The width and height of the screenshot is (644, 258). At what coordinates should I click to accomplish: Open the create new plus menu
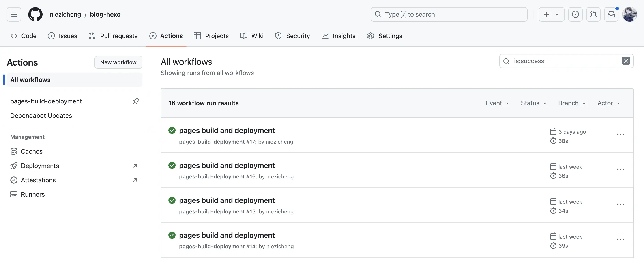[552, 14]
